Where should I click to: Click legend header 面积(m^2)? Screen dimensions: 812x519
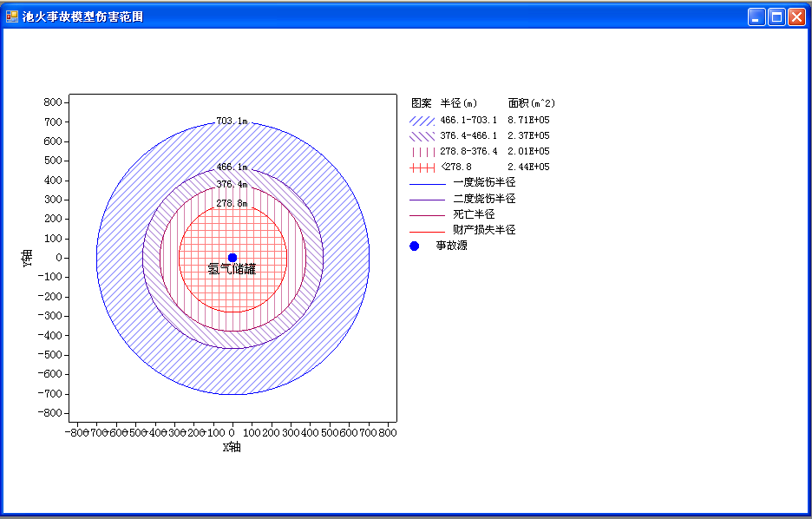(531, 103)
